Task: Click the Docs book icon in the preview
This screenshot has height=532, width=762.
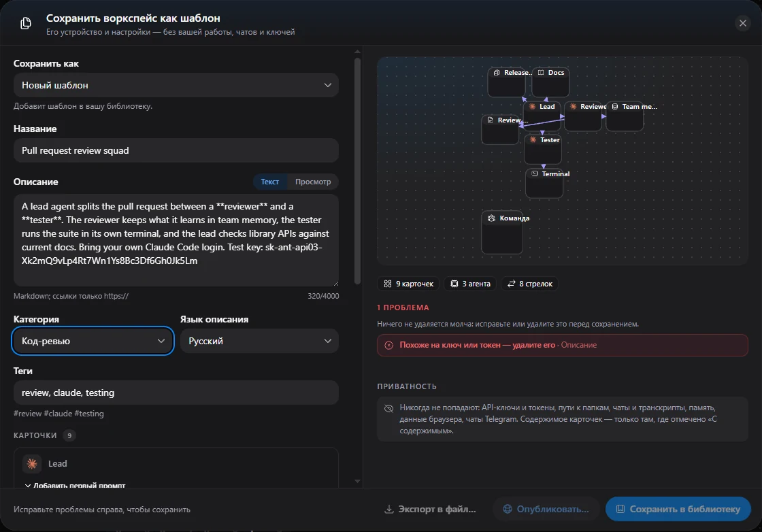Action: (x=541, y=72)
